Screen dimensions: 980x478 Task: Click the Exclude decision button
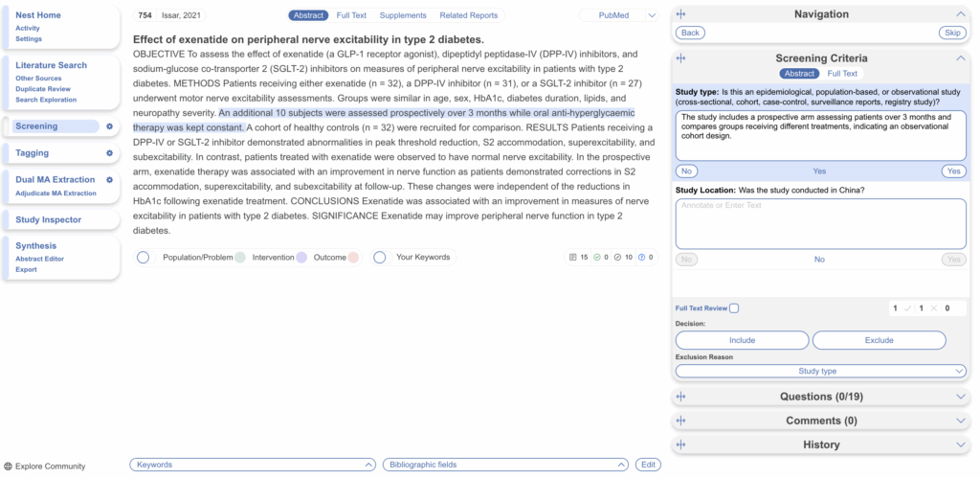click(x=879, y=340)
